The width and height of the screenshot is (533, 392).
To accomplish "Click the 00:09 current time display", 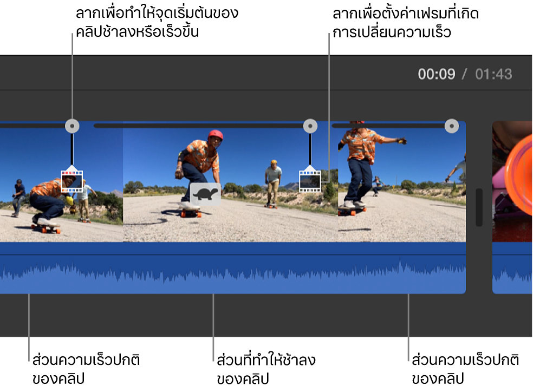I will [x=437, y=74].
